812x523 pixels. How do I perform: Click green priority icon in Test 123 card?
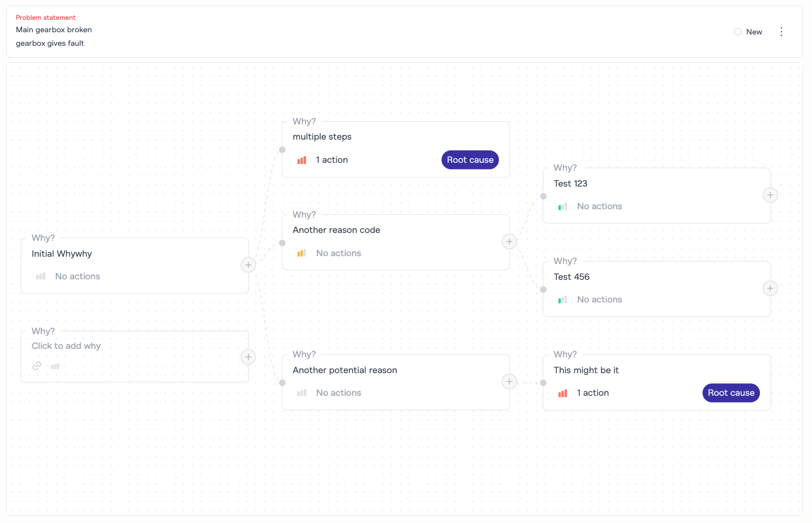pos(562,206)
